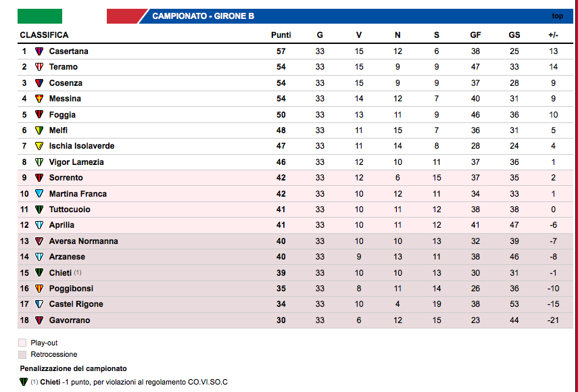Select the Campionato - Girone B header tab
This screenshot has height=392, width=578.
(x=193, y=16)
